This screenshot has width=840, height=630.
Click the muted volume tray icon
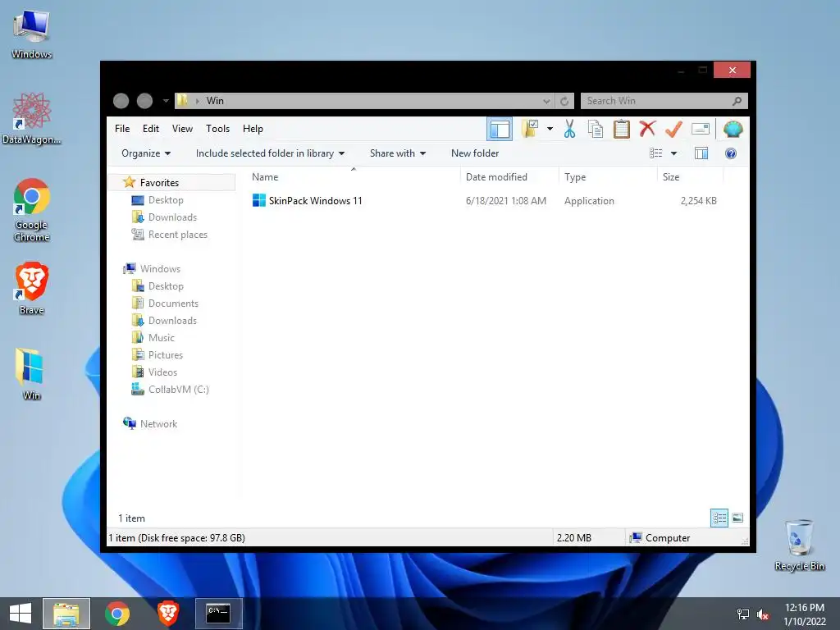pyautogui.click(x=763, y=614)
